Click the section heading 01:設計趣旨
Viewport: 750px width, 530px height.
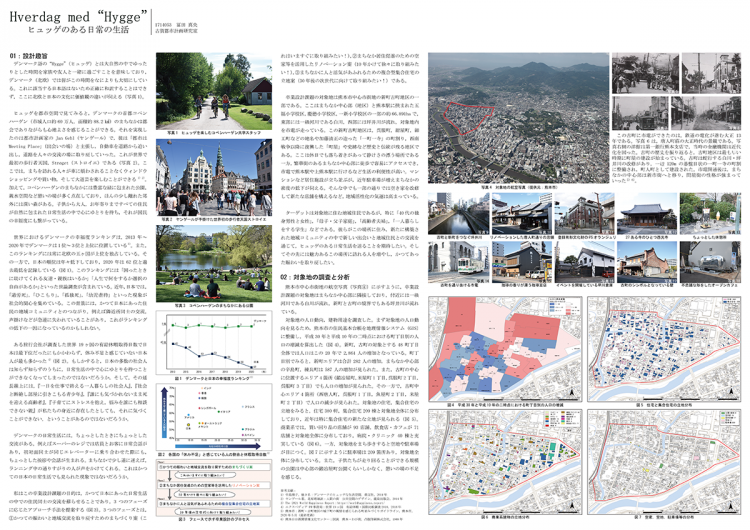click(28, 55)
